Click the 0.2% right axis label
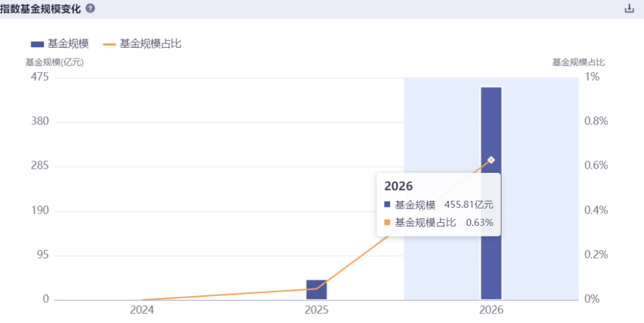This screenshot has height=323, width=644. (596, 255)
